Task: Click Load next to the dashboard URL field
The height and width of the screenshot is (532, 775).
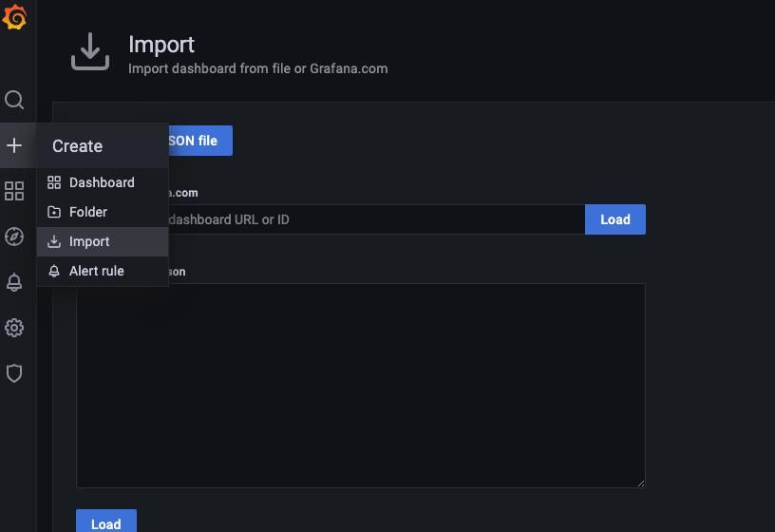Action: 615,219
